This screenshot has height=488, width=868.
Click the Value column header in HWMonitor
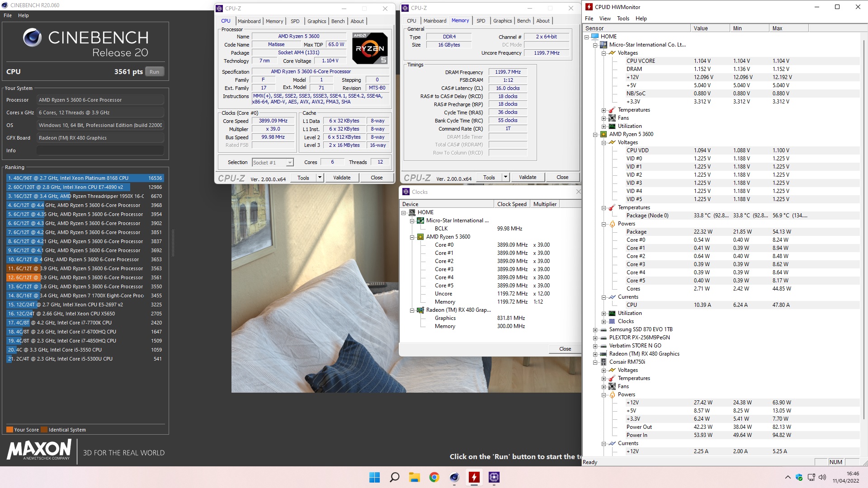710,28
